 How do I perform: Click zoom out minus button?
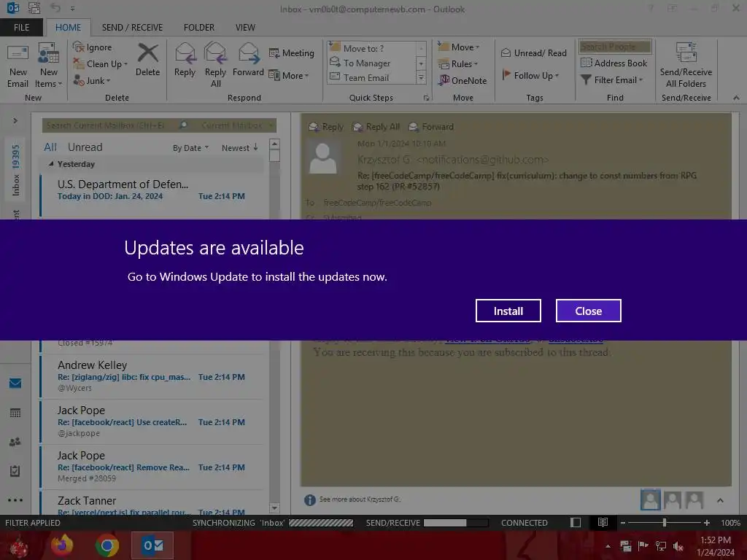pos(623,522)
